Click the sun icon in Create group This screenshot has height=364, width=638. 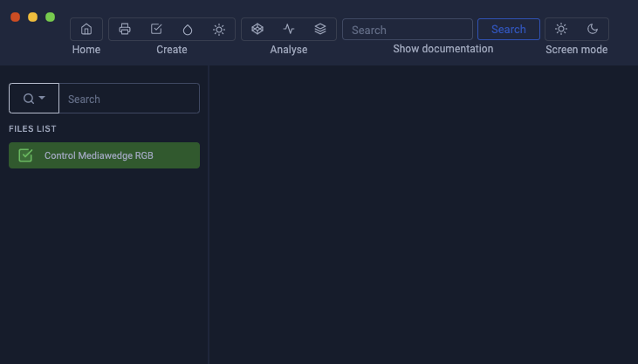pyautogui.click(x=219, y=30)
